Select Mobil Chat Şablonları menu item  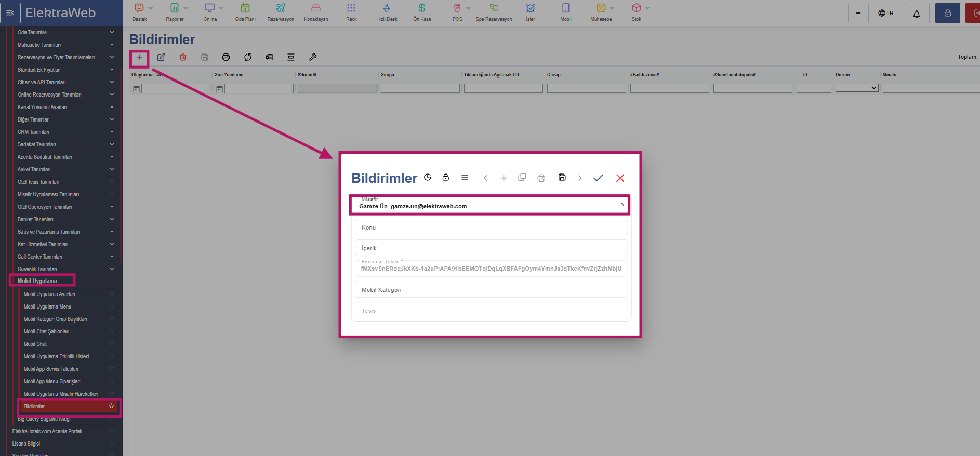tap(46, 331)
